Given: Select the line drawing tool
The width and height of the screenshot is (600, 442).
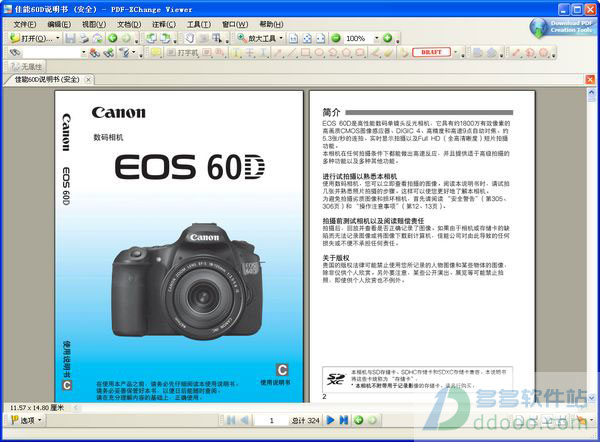Looking at the screenshot, I should (x=292, y=53).
